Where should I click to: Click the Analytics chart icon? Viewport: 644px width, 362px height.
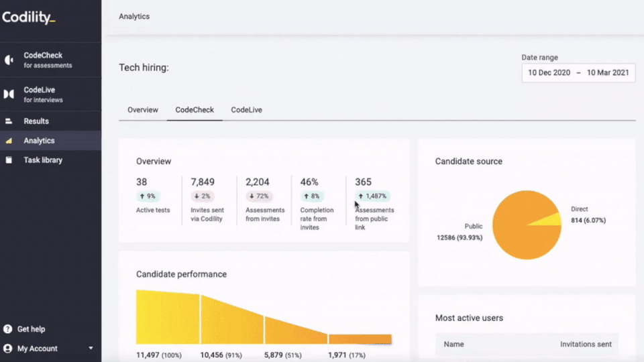(9, 141)
